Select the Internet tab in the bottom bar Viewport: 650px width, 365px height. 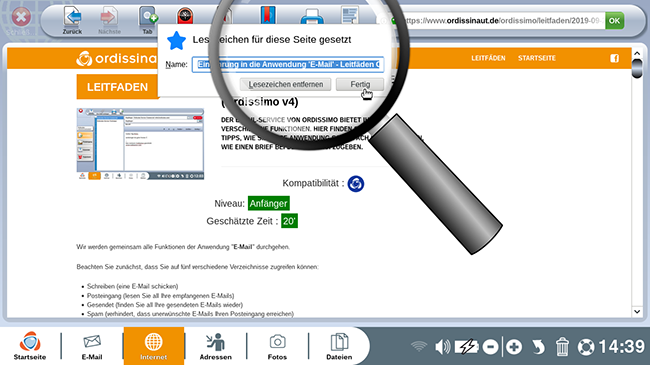point(153,346)
